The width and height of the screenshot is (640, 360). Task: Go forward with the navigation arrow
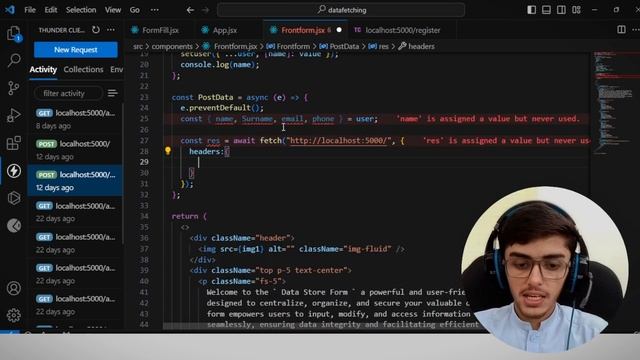206,10
